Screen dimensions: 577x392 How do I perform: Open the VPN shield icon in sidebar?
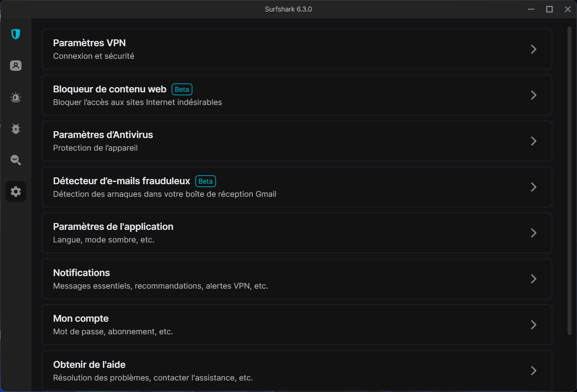(16, 35)
